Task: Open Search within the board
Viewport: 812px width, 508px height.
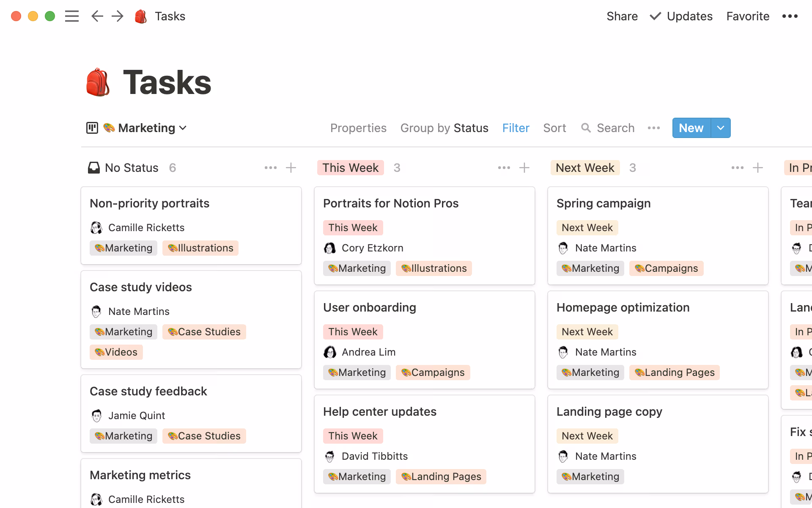Action: 607,128
